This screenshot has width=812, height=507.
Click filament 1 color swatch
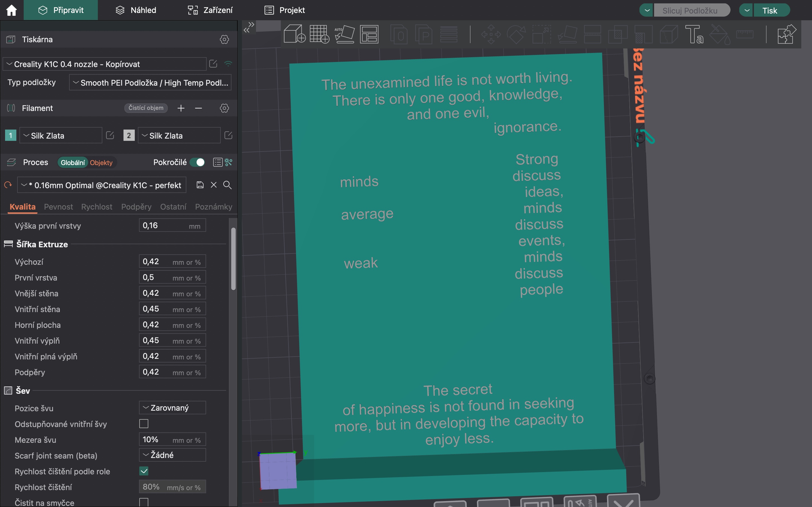[x=11, y=135]
